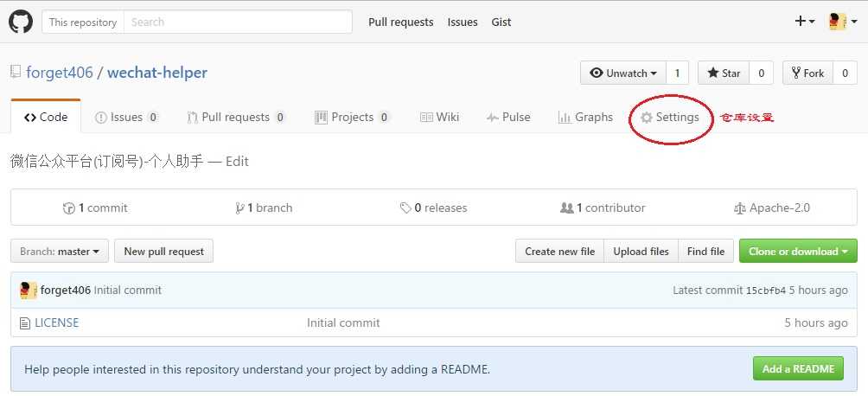
Task: Switch to the Wiki tab
Action: tap(439, 118)
